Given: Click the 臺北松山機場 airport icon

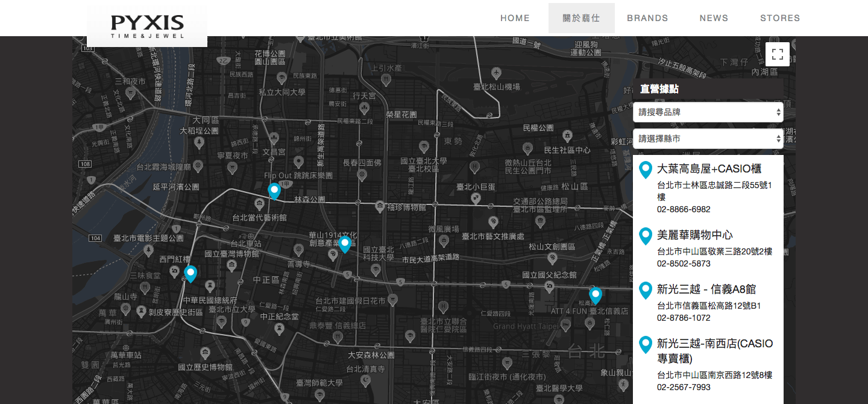Looking at the screenshot, I should 496,73.
